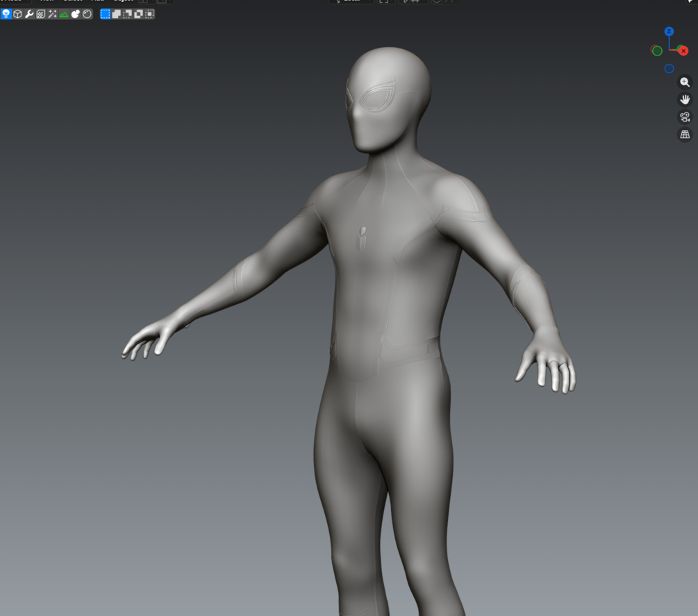The height and width of the screenshot is (616, 698).
Task: Click the hand pan viewport button
Action: [x=685, y=100]
